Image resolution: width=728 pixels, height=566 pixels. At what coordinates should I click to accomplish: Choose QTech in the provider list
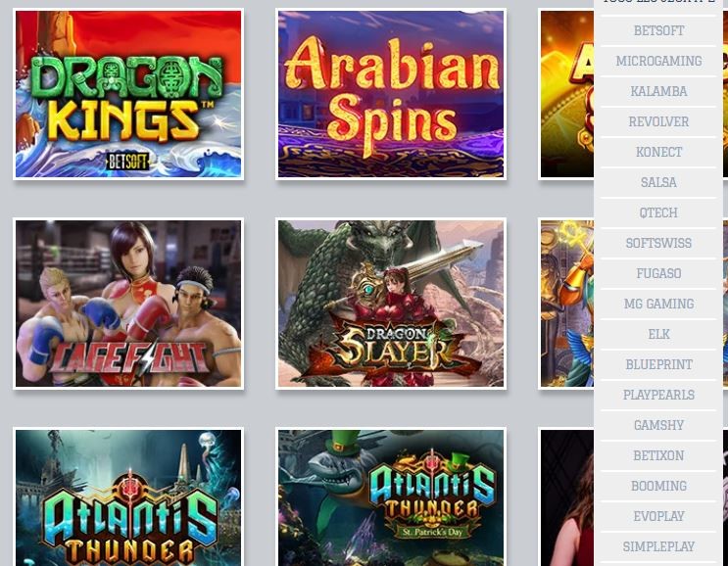(x=658, y=212)
